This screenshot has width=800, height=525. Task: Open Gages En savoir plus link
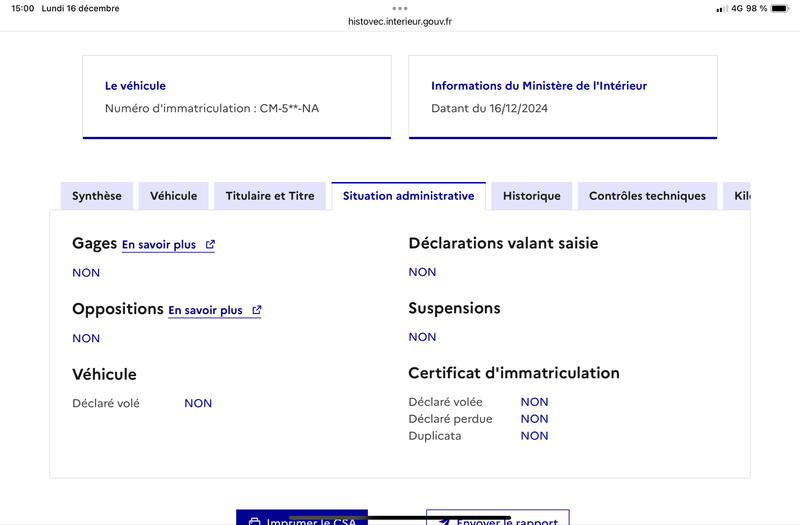click(x=168, y=245)
